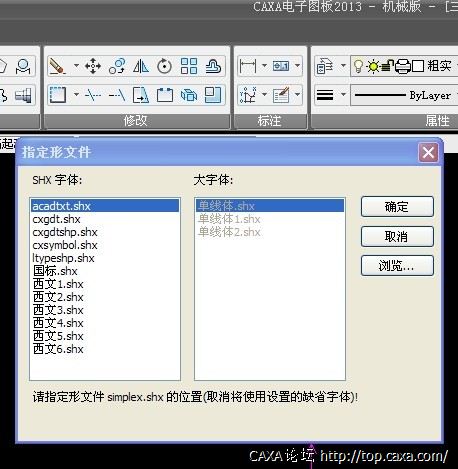Click the 粗实 layer name field
Screen dimensions: 458x469
pyautogui.click(x=439, y=66)
